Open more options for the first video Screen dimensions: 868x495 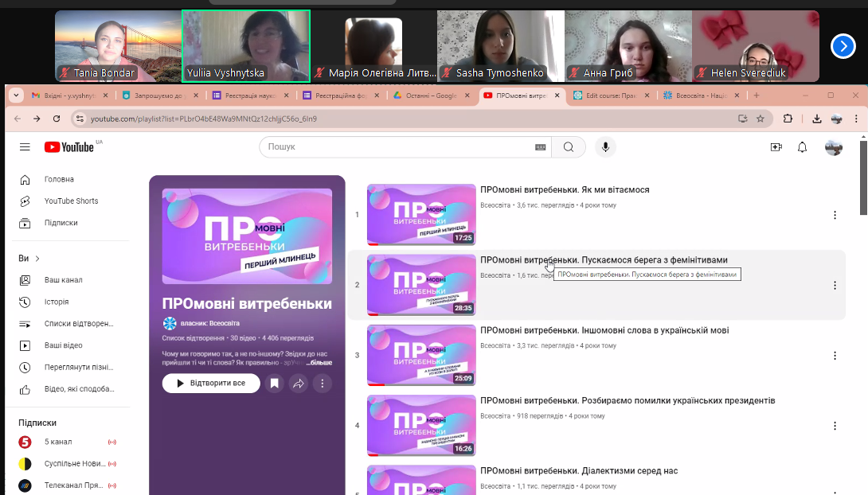(x=835, y=215)
